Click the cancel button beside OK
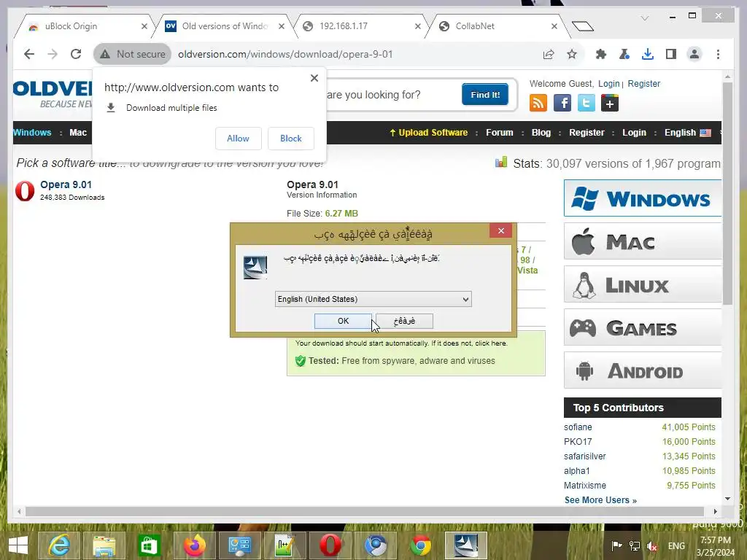This screenshot has width=747, height=560. (404, 321)
